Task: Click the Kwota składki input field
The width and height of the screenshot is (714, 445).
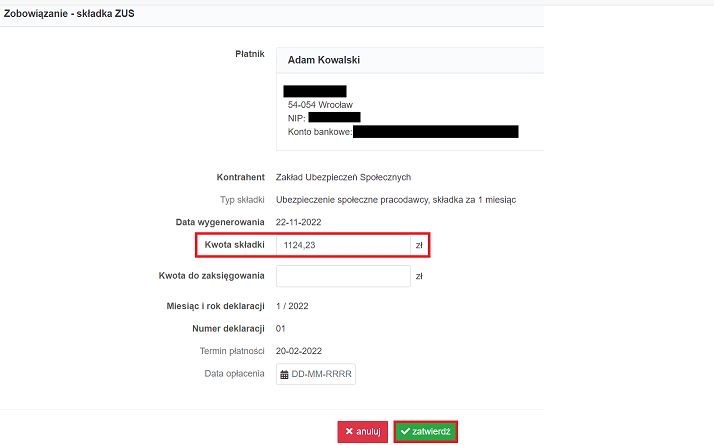Action: (x=343, y=245)
